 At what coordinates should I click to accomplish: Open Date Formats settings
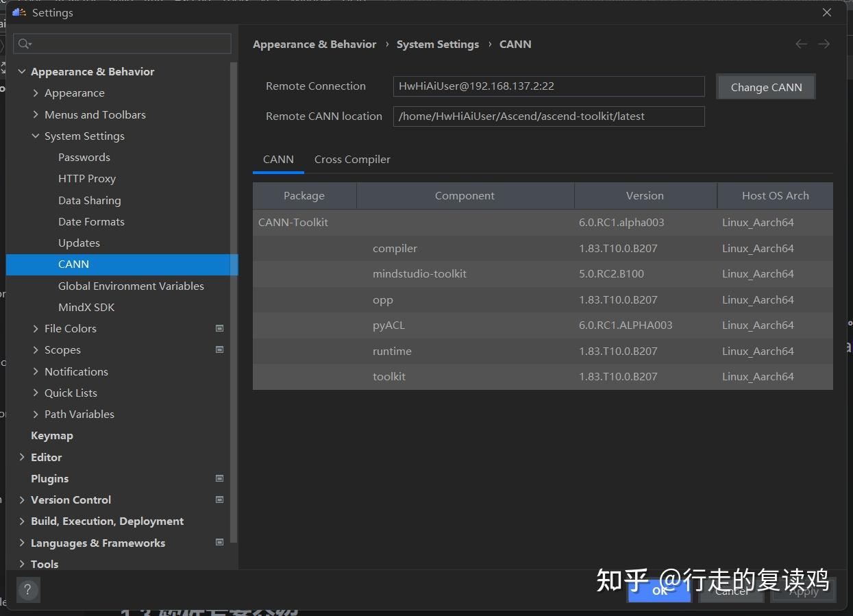[x=91, y=221]
